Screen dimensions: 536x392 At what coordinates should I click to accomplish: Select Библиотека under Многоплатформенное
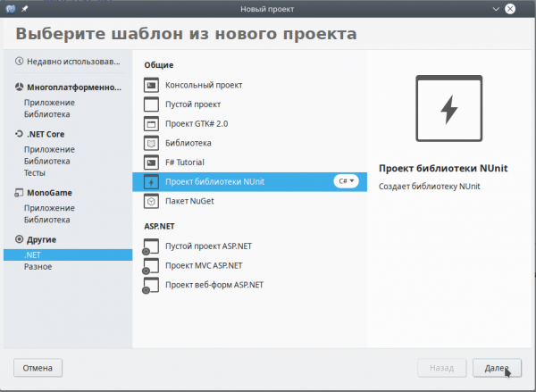[47, 114]
